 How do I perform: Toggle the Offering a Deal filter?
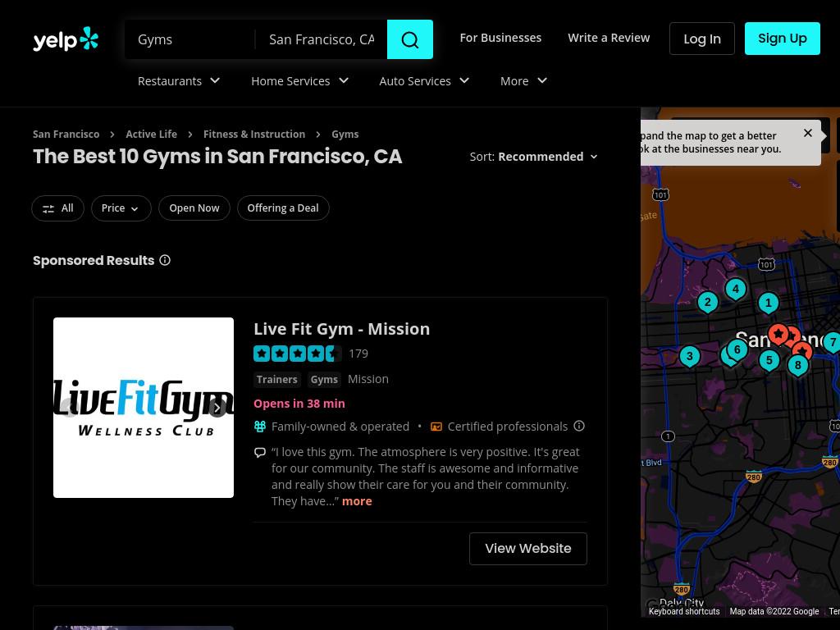[x=283, y=208]
